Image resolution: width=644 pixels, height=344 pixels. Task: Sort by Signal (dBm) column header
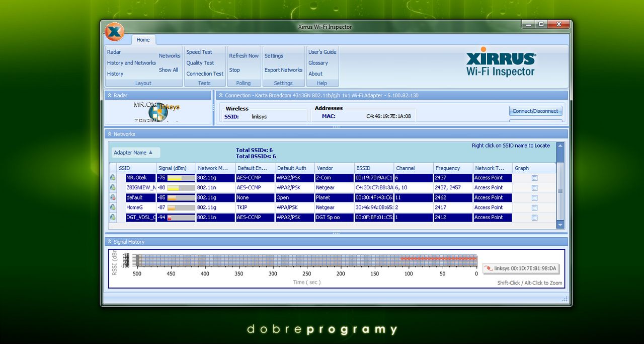coord(176,168)
